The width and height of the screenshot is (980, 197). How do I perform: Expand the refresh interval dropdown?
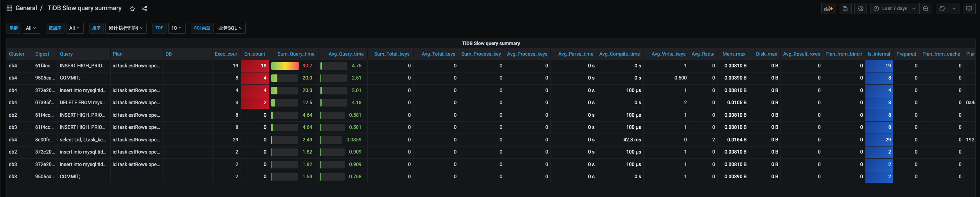[954, 9]
